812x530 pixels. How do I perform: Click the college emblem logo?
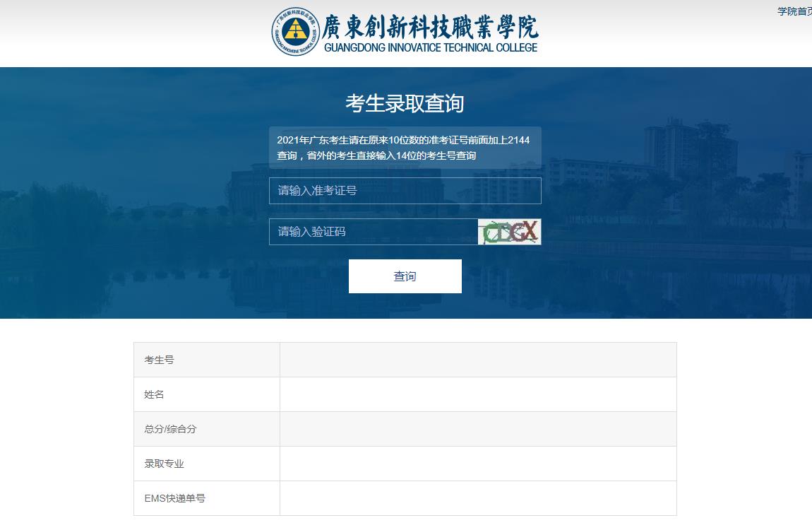(x=296, y=32)
